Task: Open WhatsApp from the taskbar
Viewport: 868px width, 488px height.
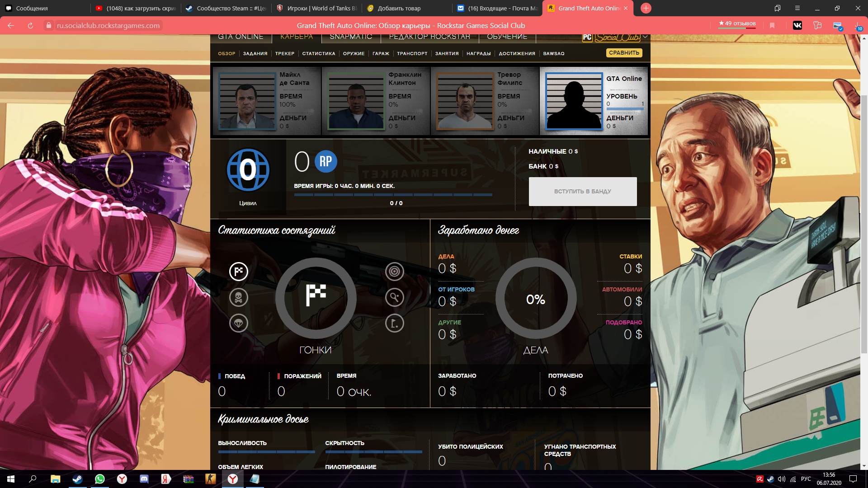Action: [x=100, y=479]
